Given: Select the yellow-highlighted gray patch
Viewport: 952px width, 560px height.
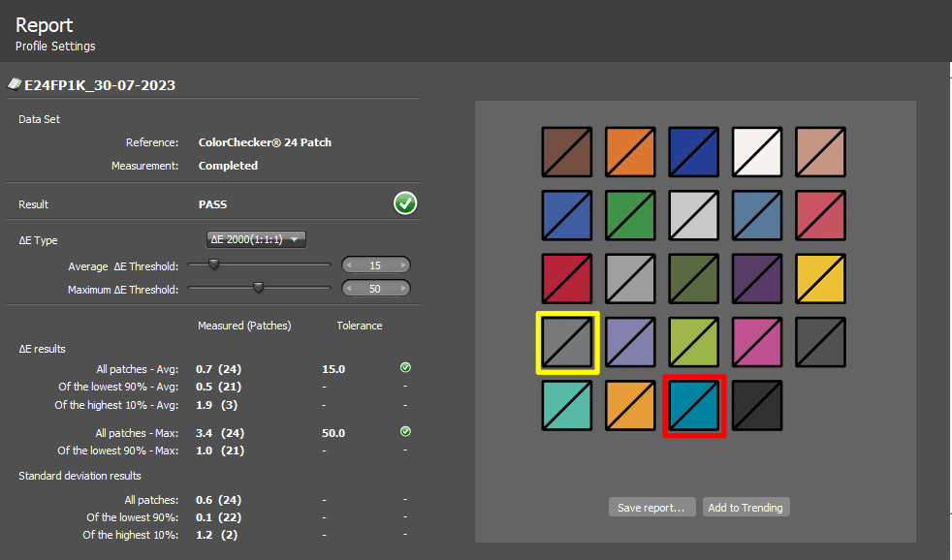Looking at the screenshot, I should (x=568, y=342).
